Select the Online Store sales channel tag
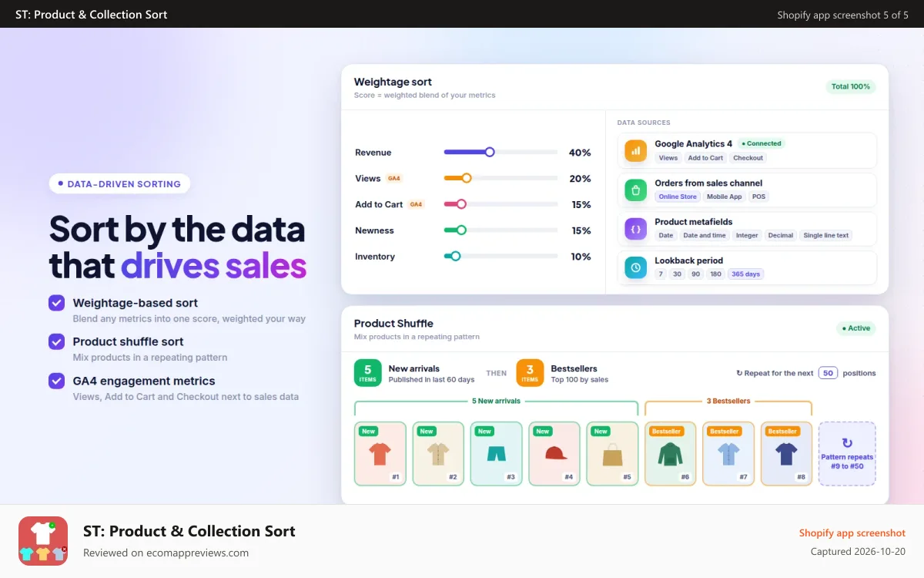The height and width of the screenshot is (578, 924). click(678, 197)
